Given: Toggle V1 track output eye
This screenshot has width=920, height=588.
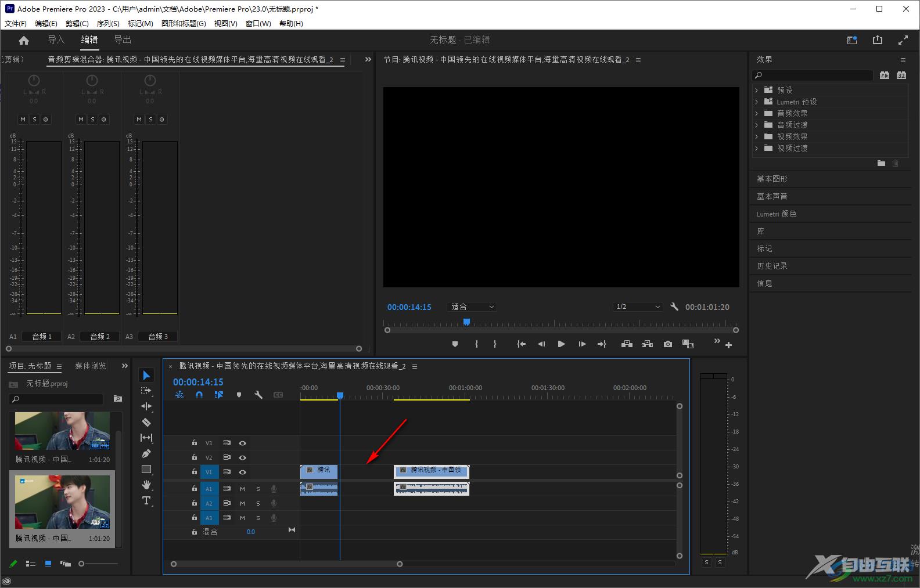Looking at the screenshot, I should click(243, 472).
